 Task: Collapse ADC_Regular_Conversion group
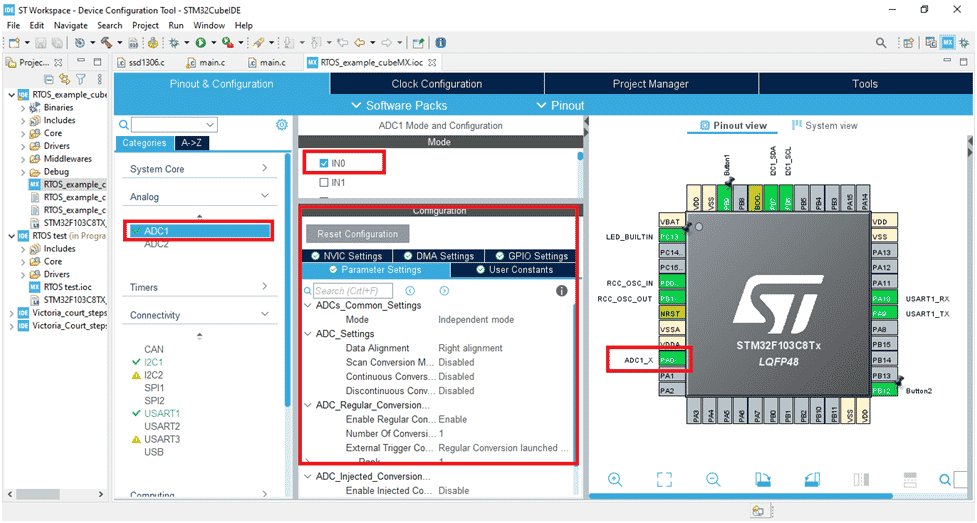point(308,405)
